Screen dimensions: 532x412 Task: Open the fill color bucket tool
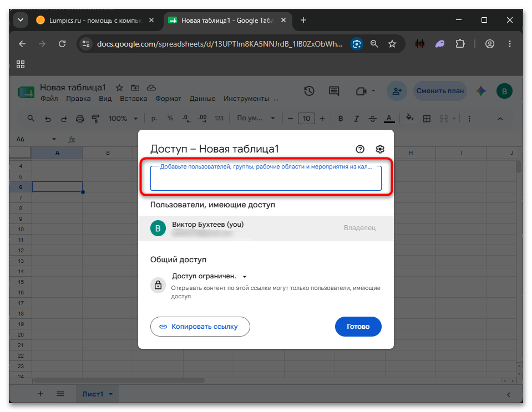click(x=409, y=118)
